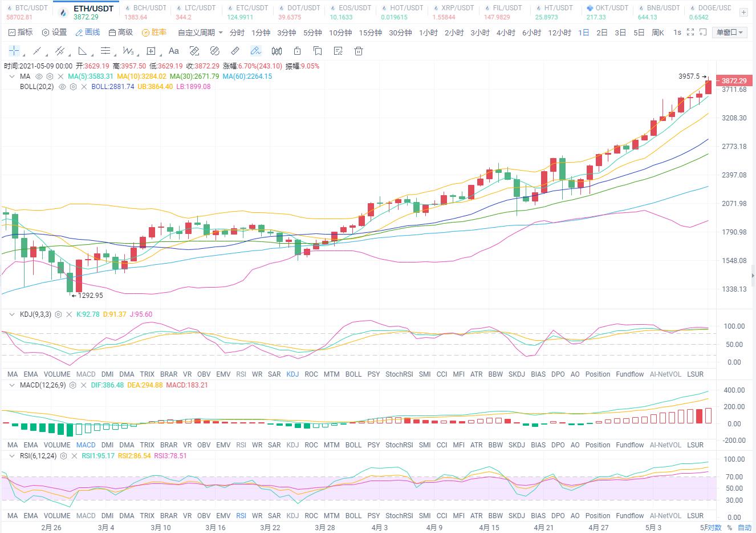Click the lock drawings icon
This screenshot has height=533, width=756.
coord(297,51)
